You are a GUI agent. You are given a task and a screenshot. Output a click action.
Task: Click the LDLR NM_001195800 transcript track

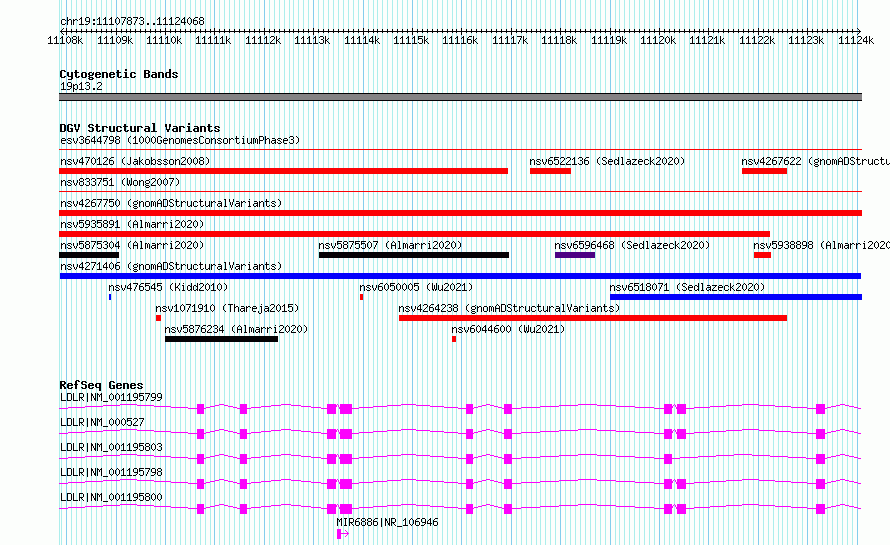pyautogui.click(x=460, y=508)
